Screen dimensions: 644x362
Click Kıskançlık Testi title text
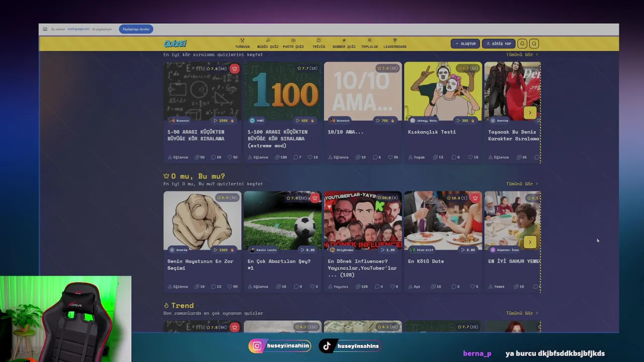tap(432, 132)
